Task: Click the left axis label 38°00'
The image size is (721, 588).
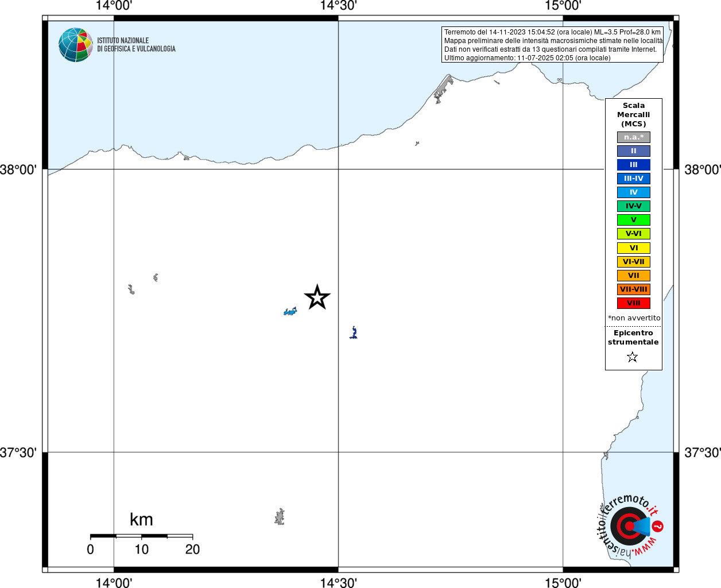Action: pos(18,170)
